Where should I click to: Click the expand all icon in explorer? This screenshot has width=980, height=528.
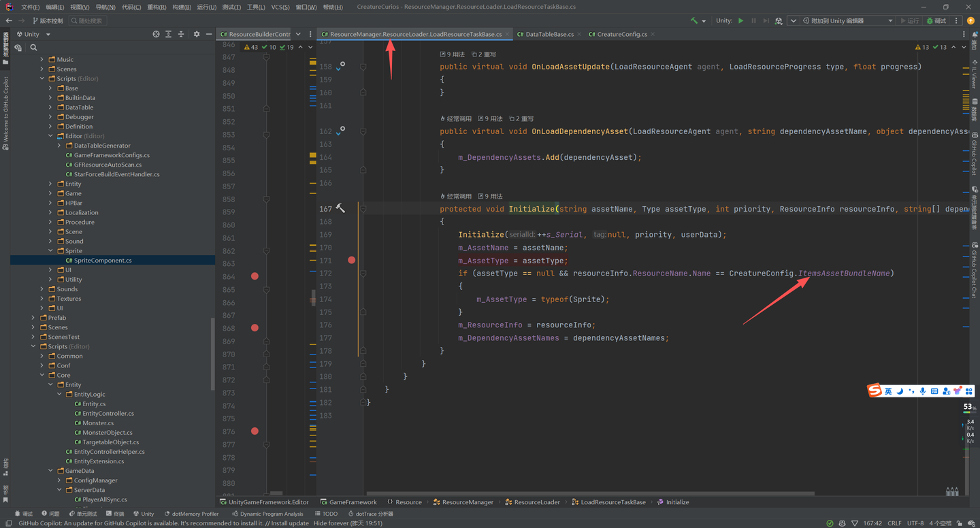click(168, 34)
